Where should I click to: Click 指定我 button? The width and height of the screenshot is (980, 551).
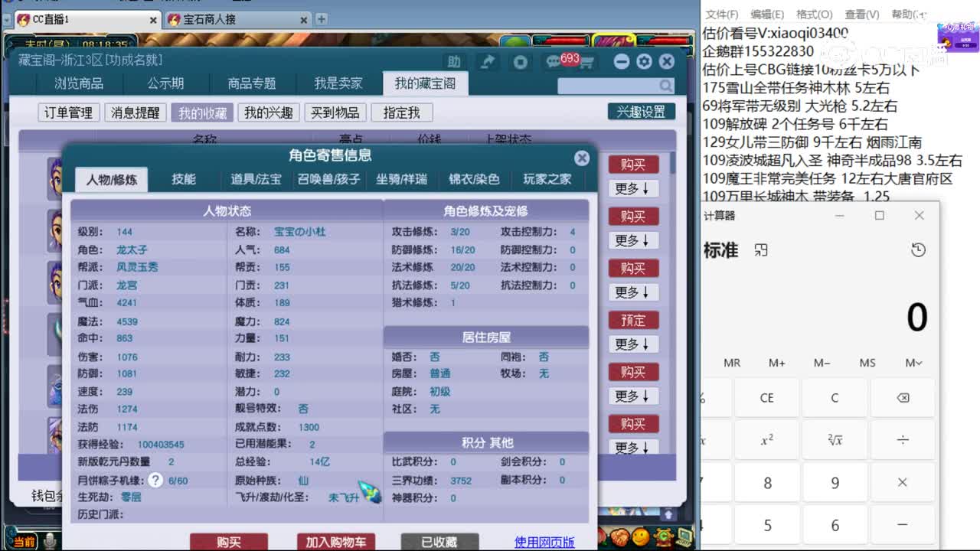[402, 112]
